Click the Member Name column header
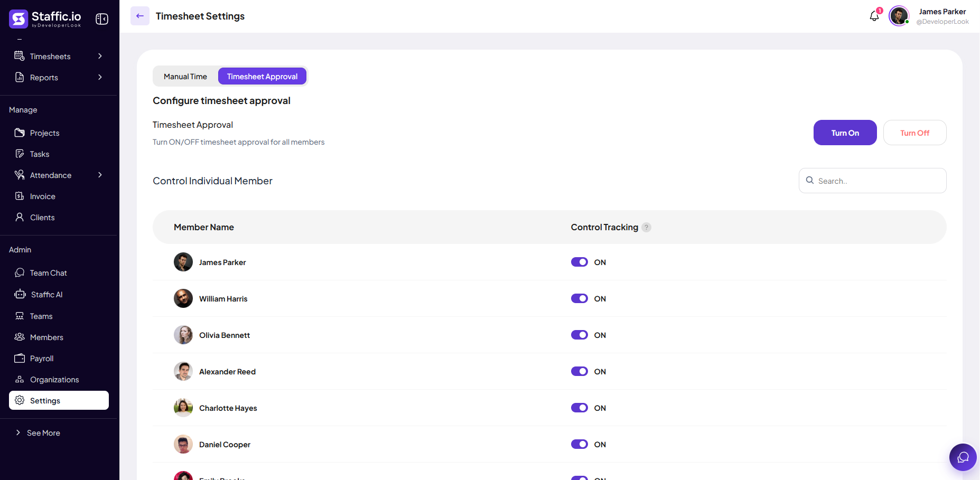 [204, 227]
